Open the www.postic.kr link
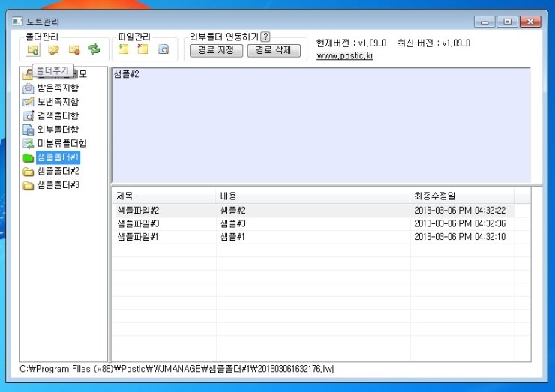 (x=345, y=56)
